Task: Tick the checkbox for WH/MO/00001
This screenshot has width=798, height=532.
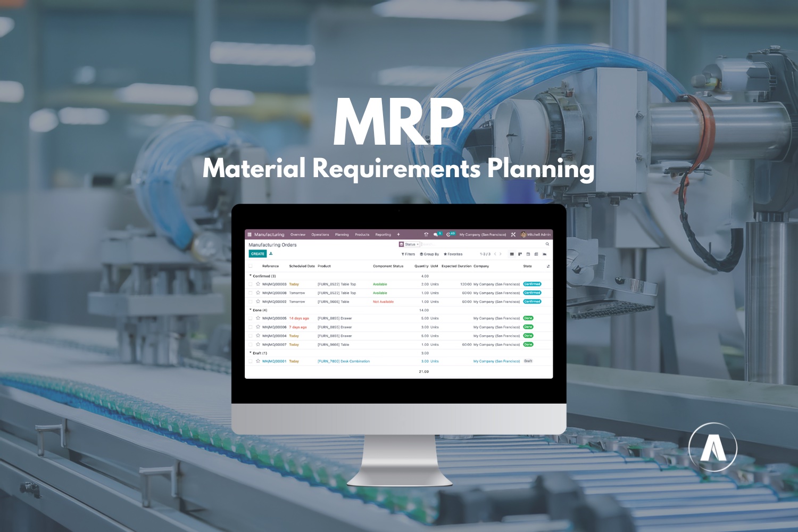Action: pos(251,361)
